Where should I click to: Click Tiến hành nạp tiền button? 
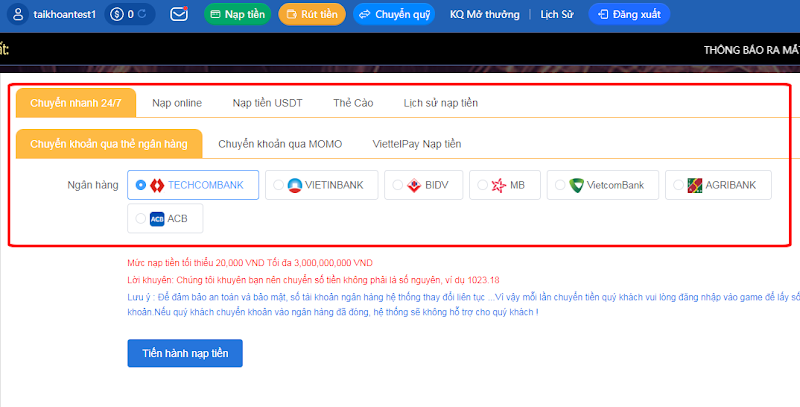point(185,353)
